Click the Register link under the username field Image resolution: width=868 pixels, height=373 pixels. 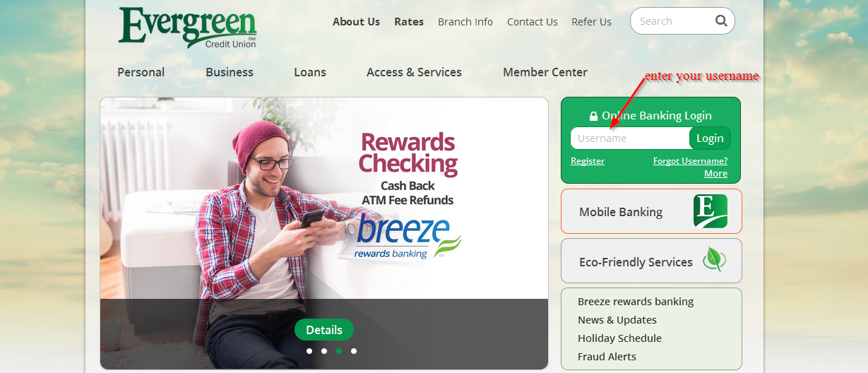click(588, 161)
